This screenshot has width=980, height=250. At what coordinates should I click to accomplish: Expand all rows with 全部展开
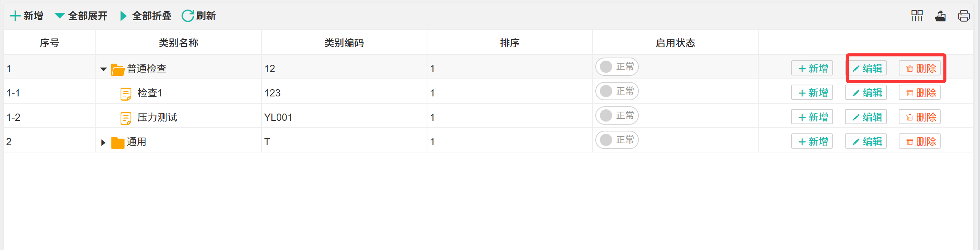(81, 16)
